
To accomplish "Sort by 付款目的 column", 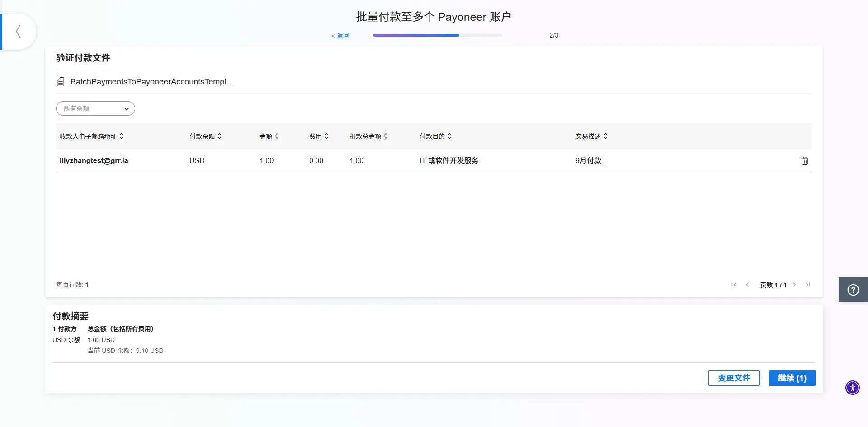I will tap(436, 136).
